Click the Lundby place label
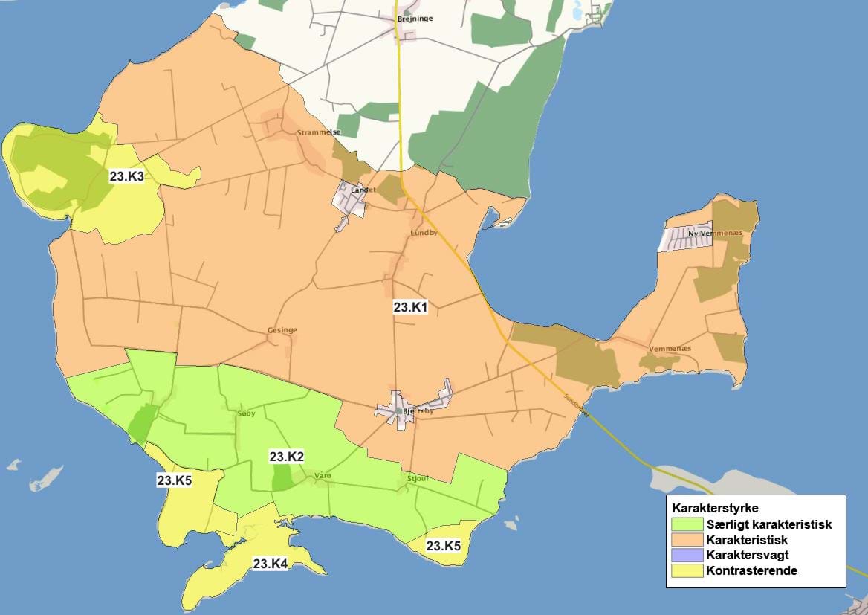The height and width of the screenshot is (615, 868). (424, 234)
